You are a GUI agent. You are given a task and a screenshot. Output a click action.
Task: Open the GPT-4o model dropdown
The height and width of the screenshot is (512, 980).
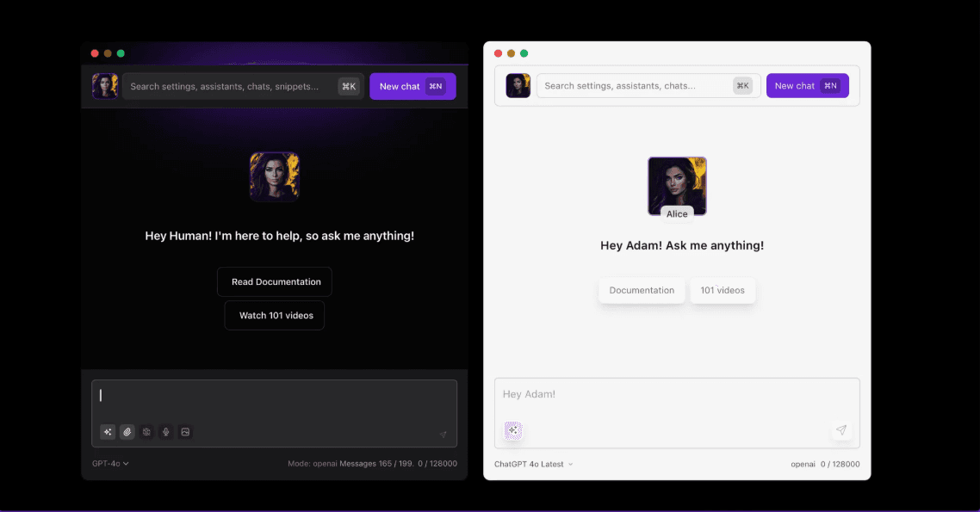110,464
